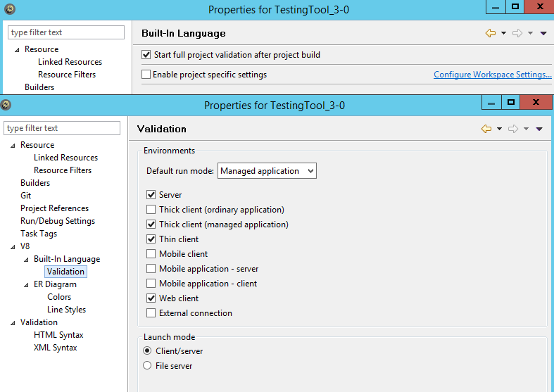Uncheck the Server environment

151,194
